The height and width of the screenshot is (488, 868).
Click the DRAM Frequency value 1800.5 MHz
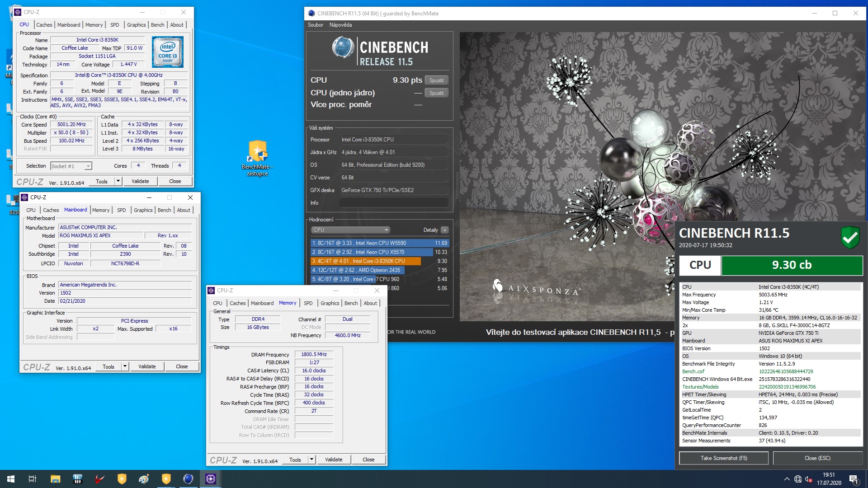tap(314, 354)
